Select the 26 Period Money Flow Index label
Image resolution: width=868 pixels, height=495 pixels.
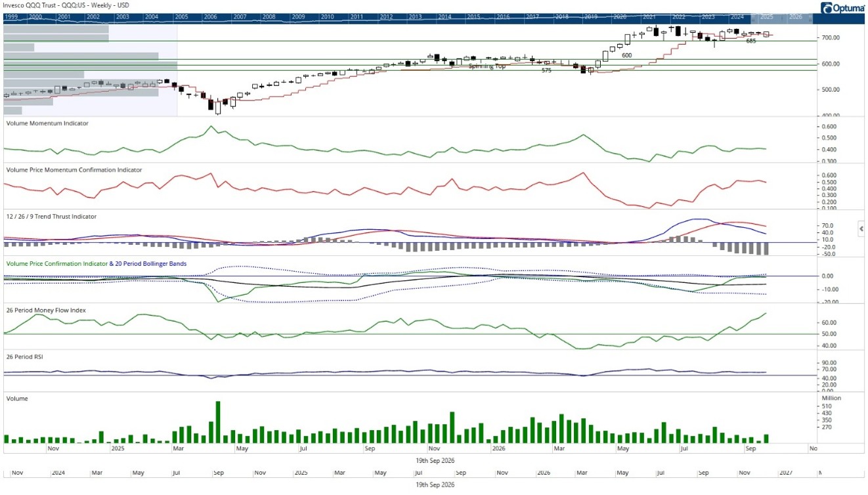(x=46, y=310)
